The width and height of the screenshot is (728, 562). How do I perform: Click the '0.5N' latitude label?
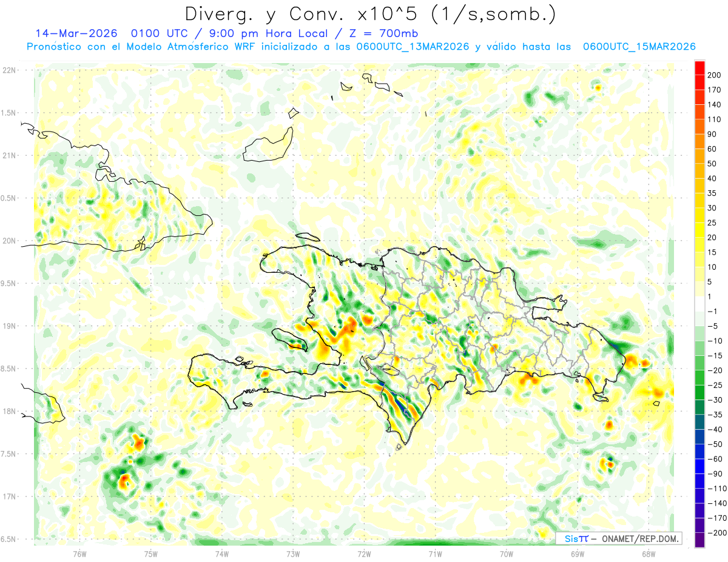pyautogui.click(x=8, y=198)
